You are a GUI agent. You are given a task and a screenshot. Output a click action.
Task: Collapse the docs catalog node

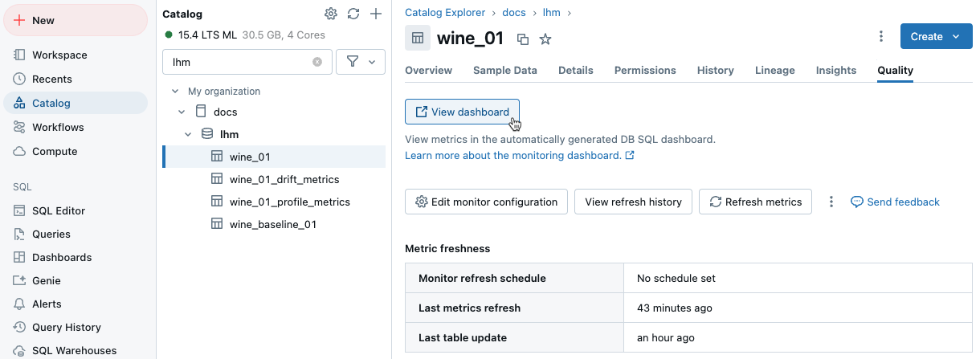(182, 112)
